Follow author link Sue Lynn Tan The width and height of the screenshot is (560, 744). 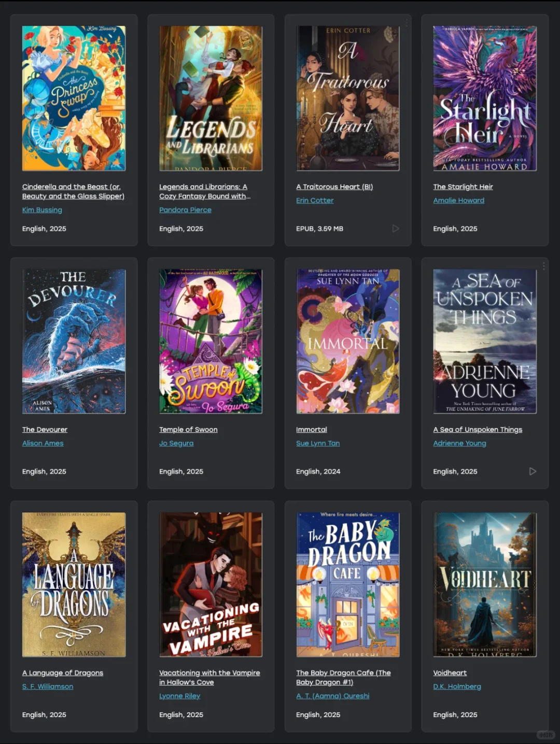(318, 443)
